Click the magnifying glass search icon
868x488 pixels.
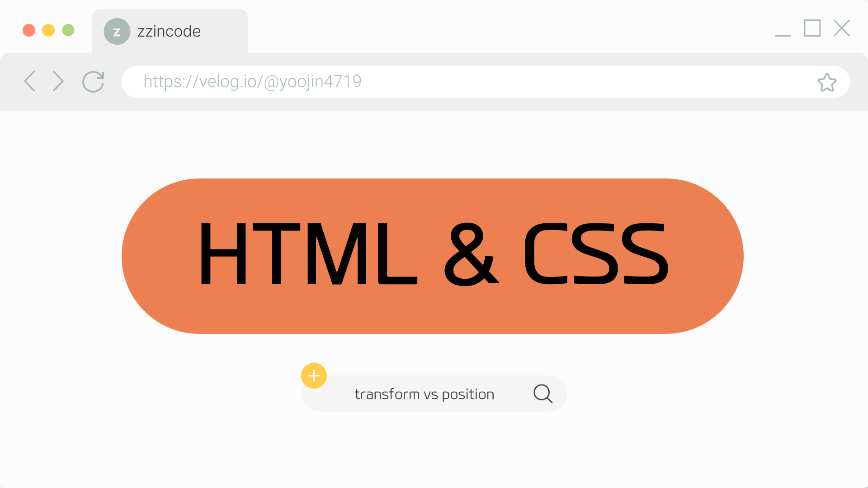point(543,394)
